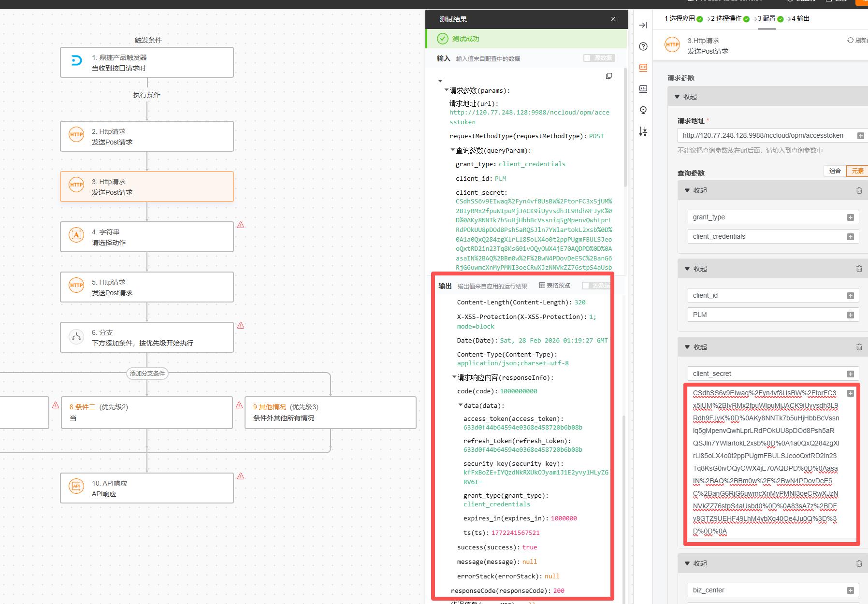The width and height of the screenshot is (868, 604).
Task: Collapse the 请求参数(params) tree node
Action: [446, 90]
